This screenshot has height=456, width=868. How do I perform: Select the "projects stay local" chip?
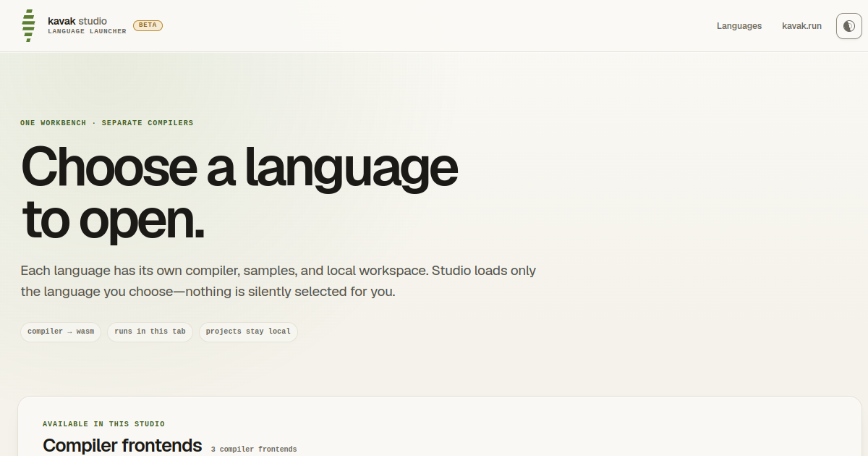tap(248, 332)
